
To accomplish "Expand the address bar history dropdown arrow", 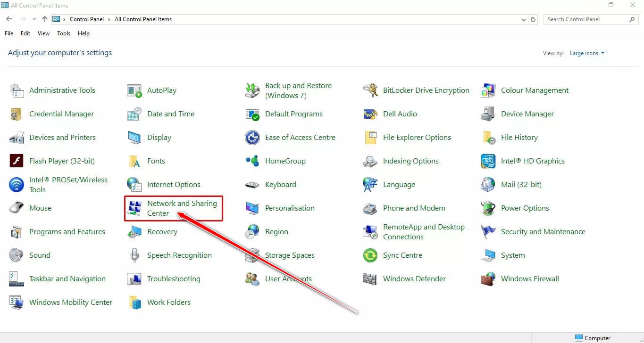I will (x=524, y=19).
